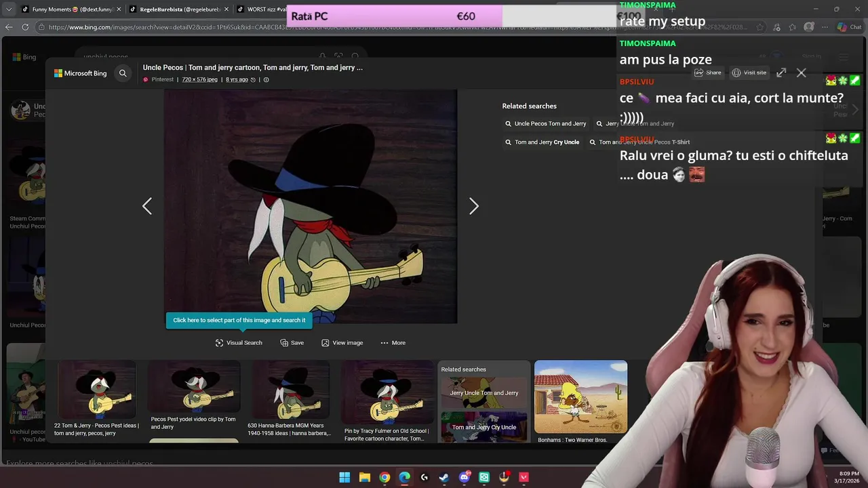
Task: Open Visual Search for this image
Action: click(x=239, y=343)
